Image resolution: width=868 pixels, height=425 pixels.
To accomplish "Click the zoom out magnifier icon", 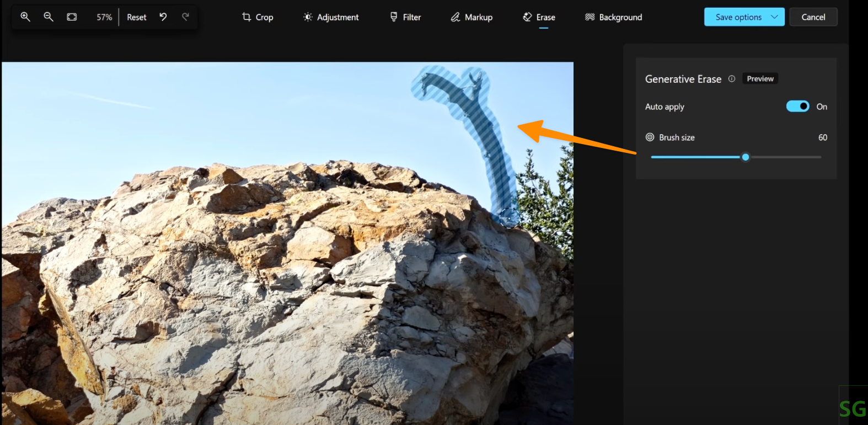I will [49, 17].
